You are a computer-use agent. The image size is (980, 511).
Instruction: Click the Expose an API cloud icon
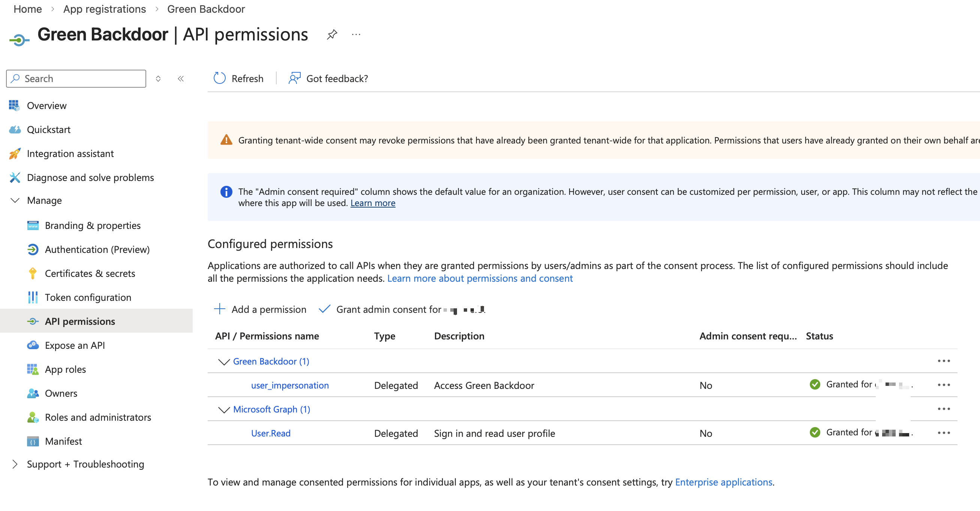click(x=33, y=345)
